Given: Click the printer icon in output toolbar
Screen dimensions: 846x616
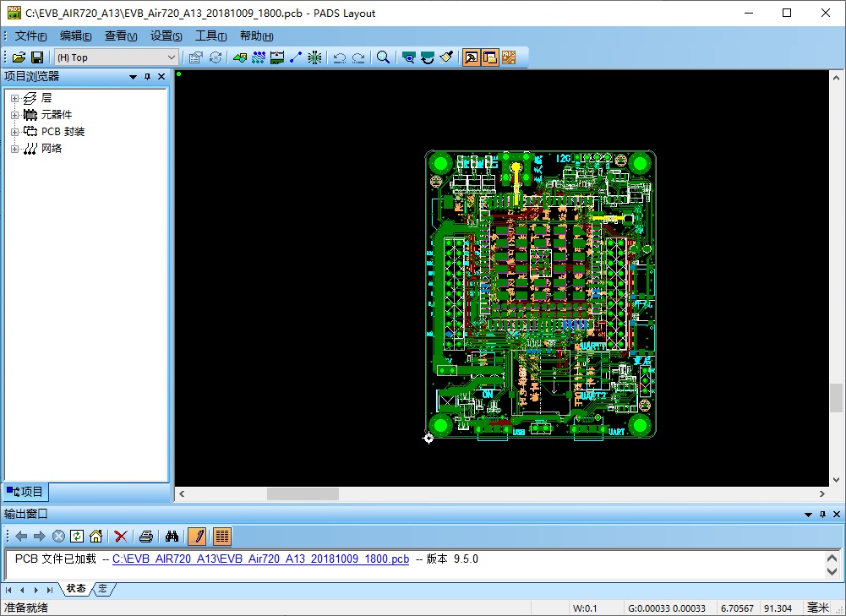Looking at the screenshot, I should point(146,536).
